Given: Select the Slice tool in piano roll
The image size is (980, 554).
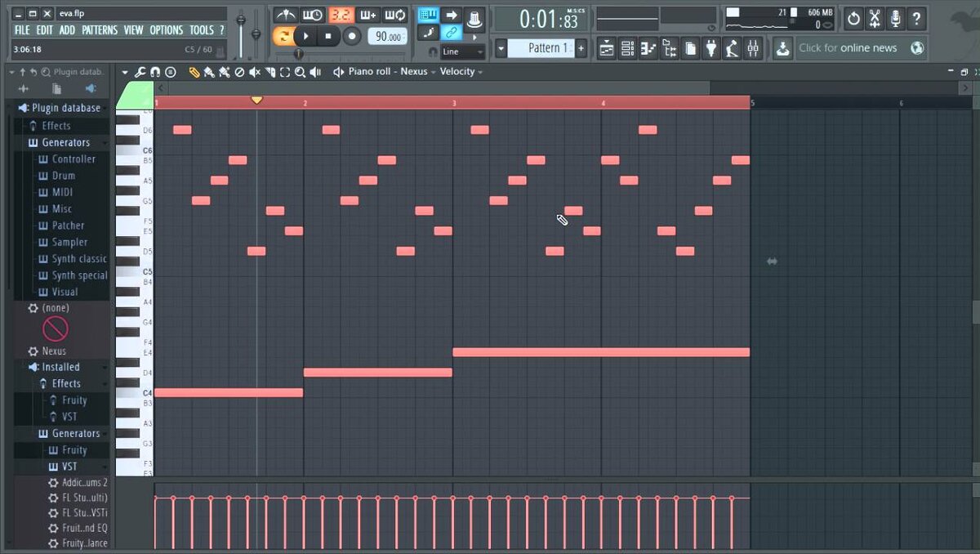Looking at the screenshot, I should point(270,72).
